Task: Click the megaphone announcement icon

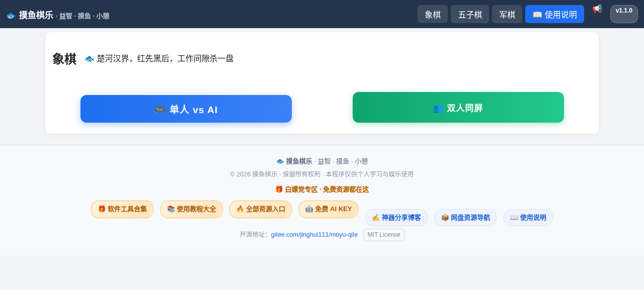Action: coord(597,9)
